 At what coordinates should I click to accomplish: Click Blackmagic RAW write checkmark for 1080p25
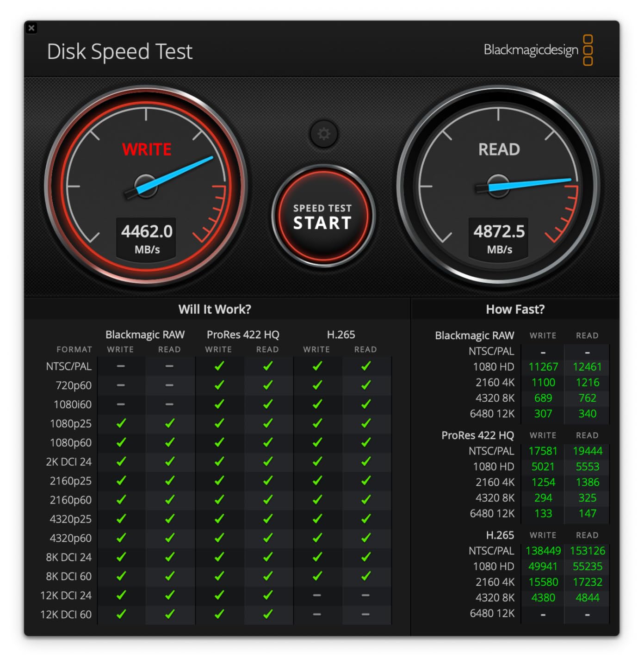[x=121, y=423]
